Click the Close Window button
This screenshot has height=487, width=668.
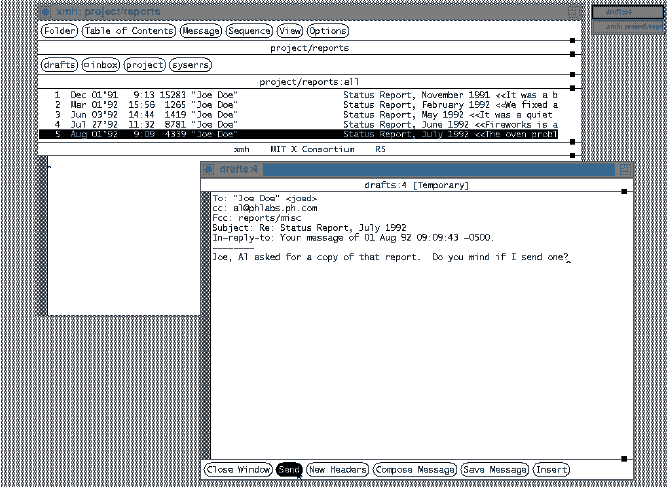point(238,470)
